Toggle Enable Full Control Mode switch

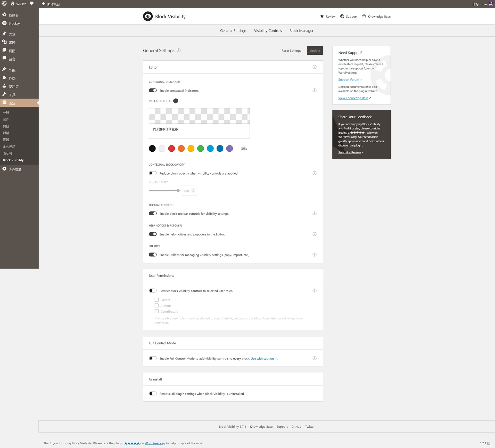(x=153, y=359)
